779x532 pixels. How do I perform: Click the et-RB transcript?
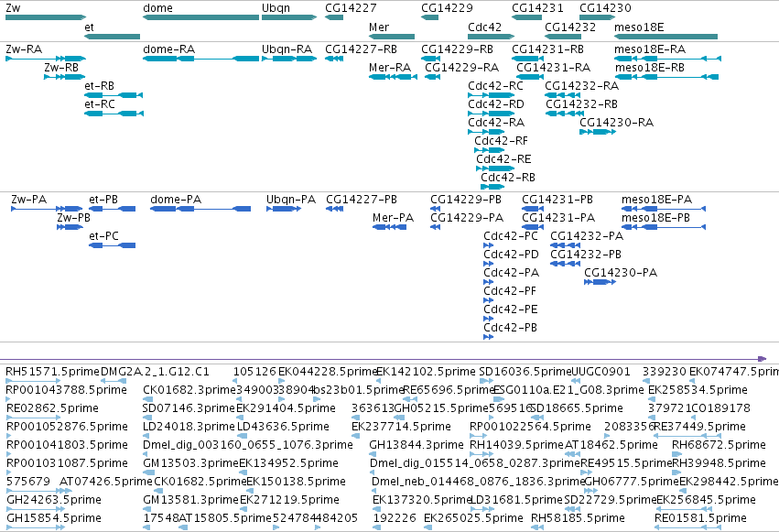pyautogui.click(x=114, y=95)
